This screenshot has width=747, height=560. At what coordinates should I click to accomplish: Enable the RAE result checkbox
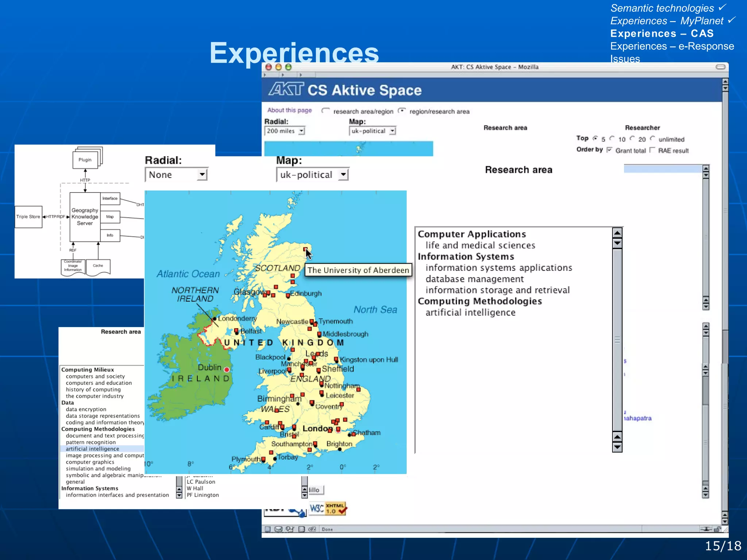(652, 150)
